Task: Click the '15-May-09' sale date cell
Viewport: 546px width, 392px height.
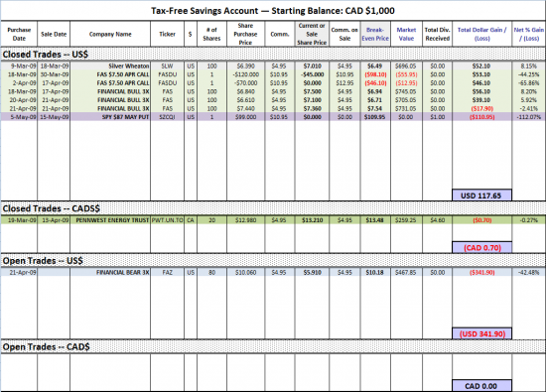Action: 54,117
